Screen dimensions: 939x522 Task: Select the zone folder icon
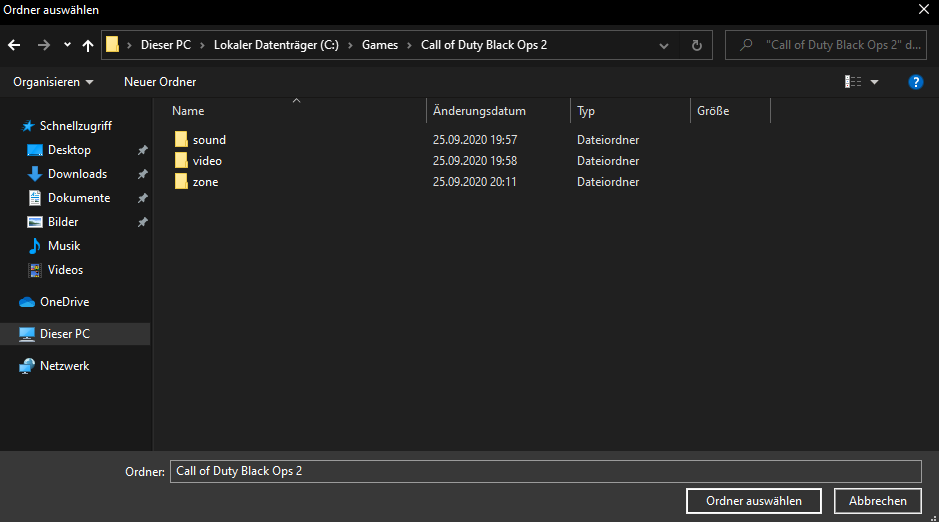(x=181, y=181)
